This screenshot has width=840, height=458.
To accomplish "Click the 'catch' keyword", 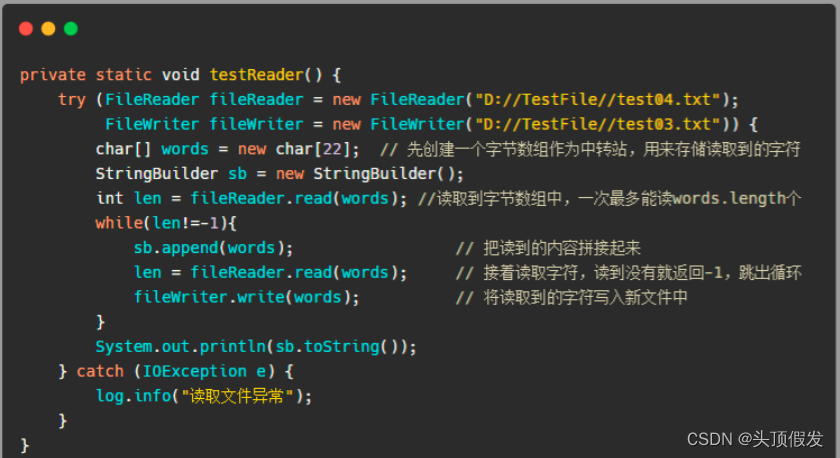I will [100, 371].
